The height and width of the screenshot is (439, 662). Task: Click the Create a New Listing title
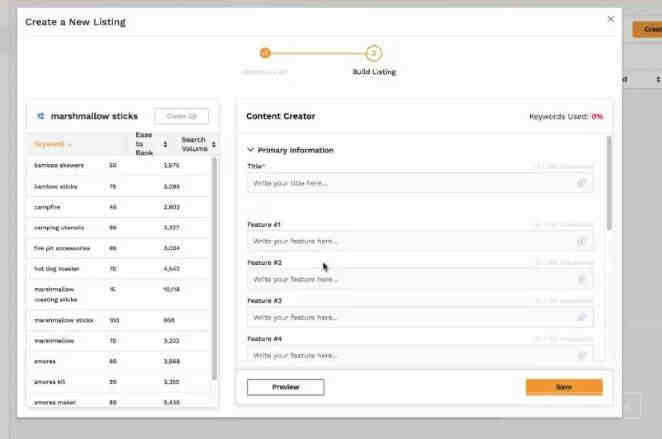tap(76, 22)
